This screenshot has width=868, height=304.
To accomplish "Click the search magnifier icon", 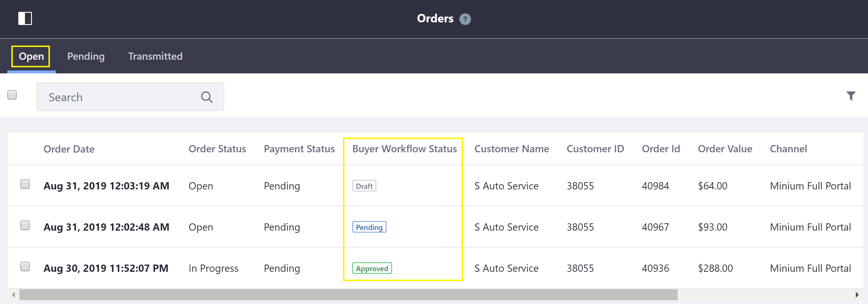I will (207, 97).
